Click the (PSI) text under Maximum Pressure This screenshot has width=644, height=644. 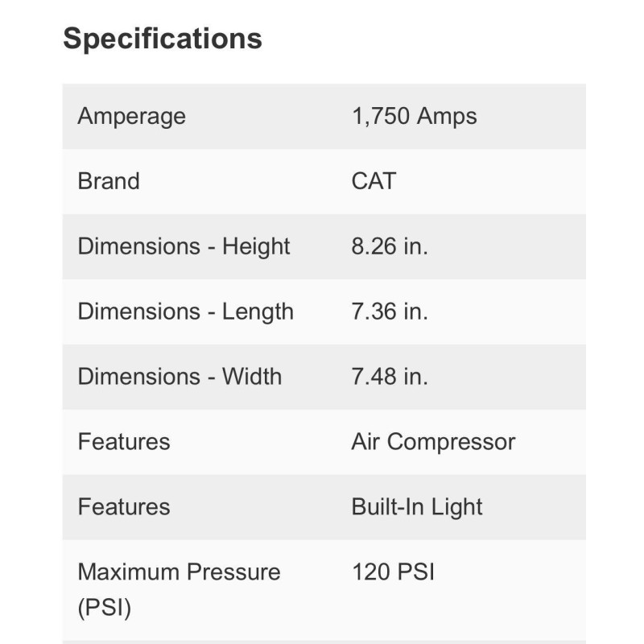click(104, 607)
